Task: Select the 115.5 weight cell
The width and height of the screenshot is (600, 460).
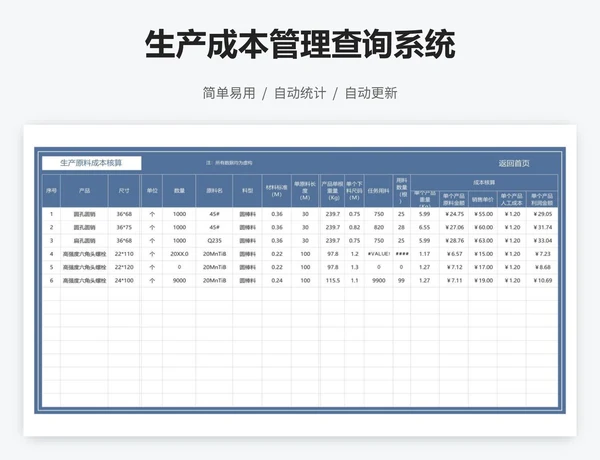Action: coord(333,281)
